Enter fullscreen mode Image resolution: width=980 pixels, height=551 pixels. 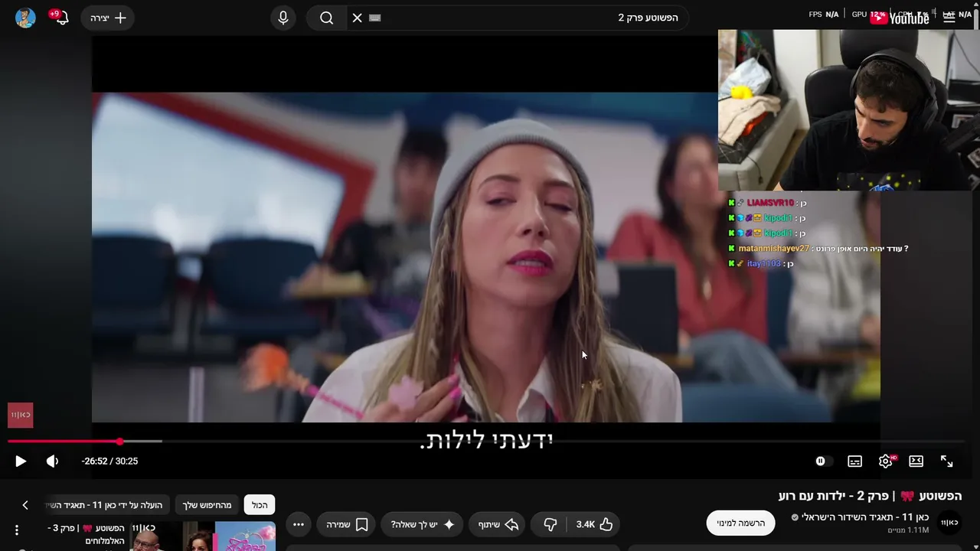(x=947, y=461)
